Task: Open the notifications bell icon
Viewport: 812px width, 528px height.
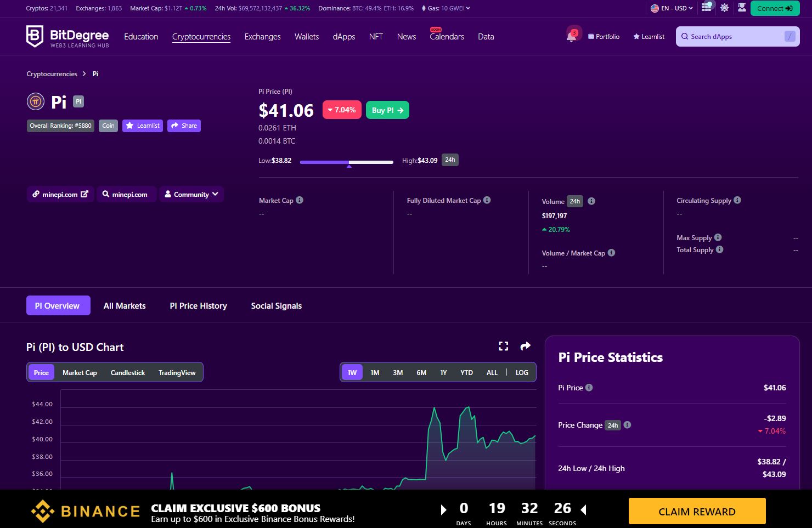Action: coord(571,36)
